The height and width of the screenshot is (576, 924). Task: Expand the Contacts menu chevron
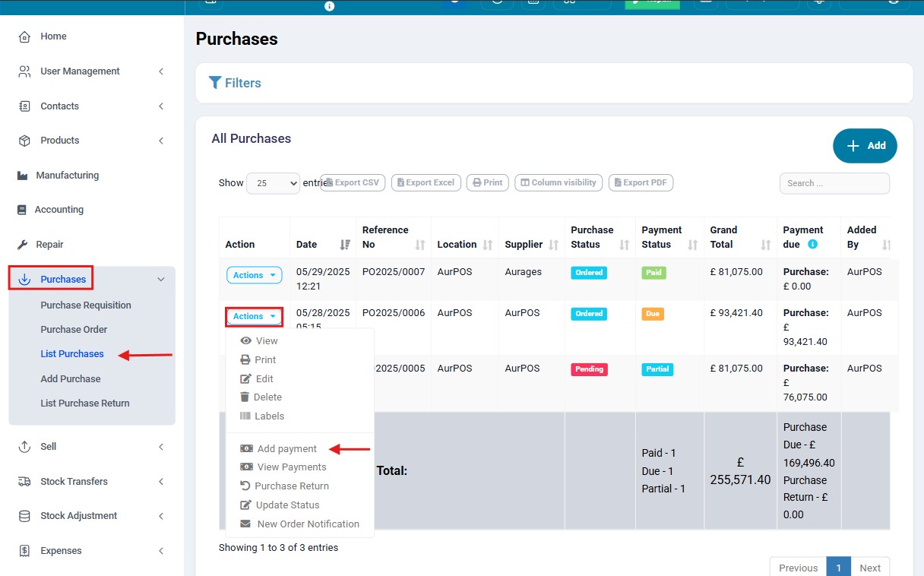pyautogui.click(x=161, y=106)
